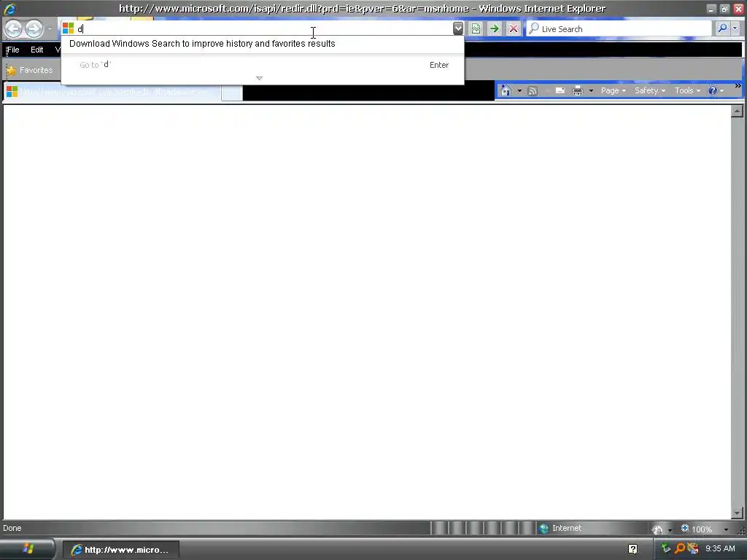747x560 pixels.
Task: Click the Done status bar text
Action: pos(12,528)
